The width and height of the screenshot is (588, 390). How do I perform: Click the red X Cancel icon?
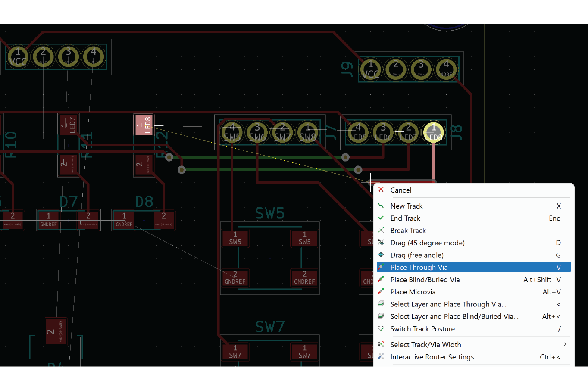pos(381,190)
